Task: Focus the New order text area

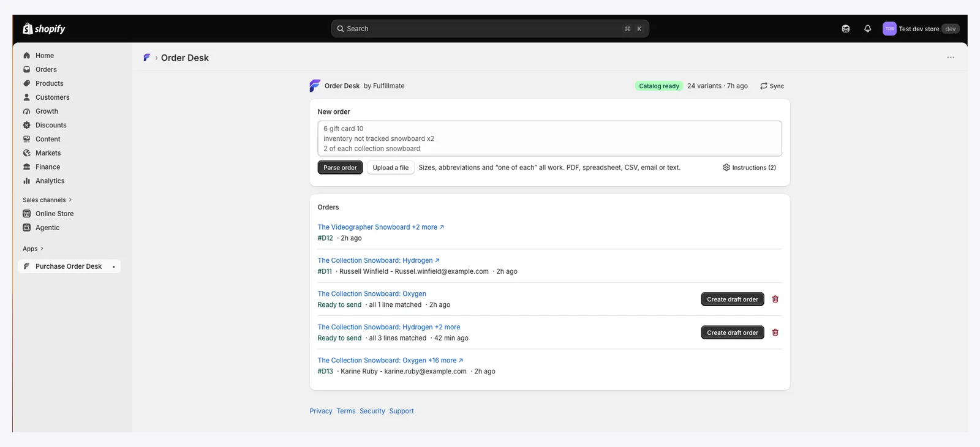Action: 549,138
